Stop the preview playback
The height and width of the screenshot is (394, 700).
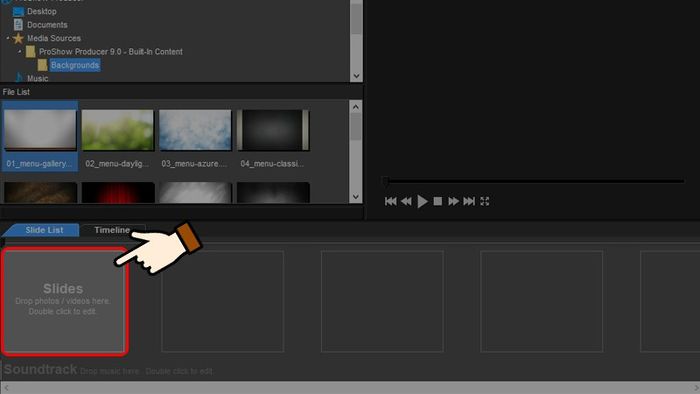click(x=438, y=201)
